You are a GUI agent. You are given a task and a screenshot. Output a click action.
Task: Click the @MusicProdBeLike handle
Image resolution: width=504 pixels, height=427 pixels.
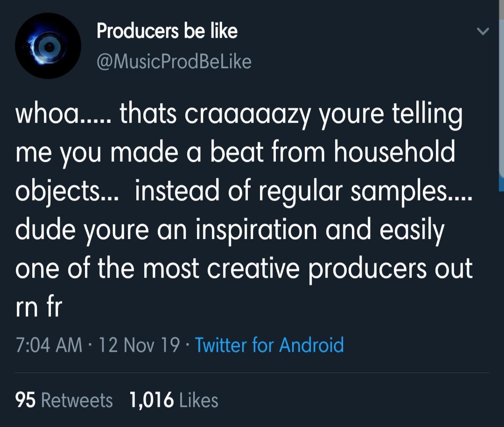coord(174,62)
